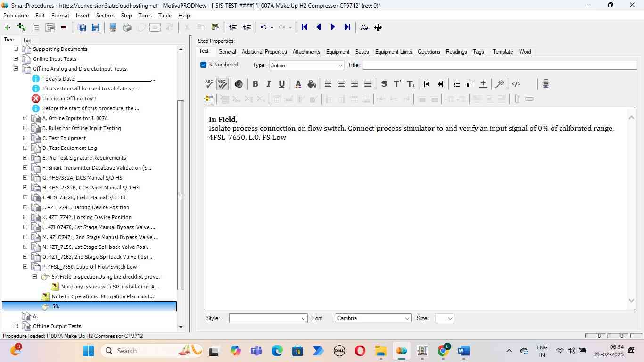Toggle the Is Numbered checkbox
Viewport: 644px width, 362px height.
click(x=204, y=65)
